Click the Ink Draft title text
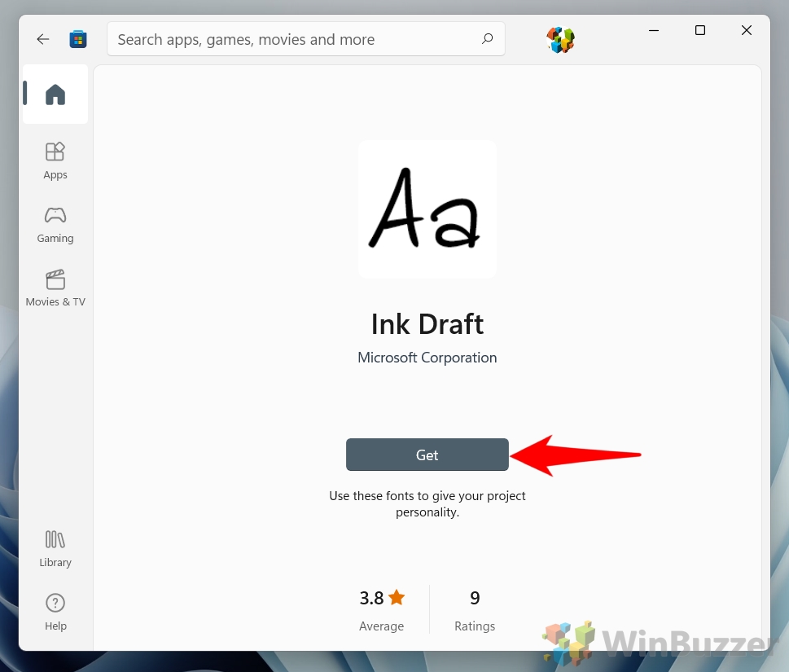This screenshot has width=789, height=672. point(427,324)
